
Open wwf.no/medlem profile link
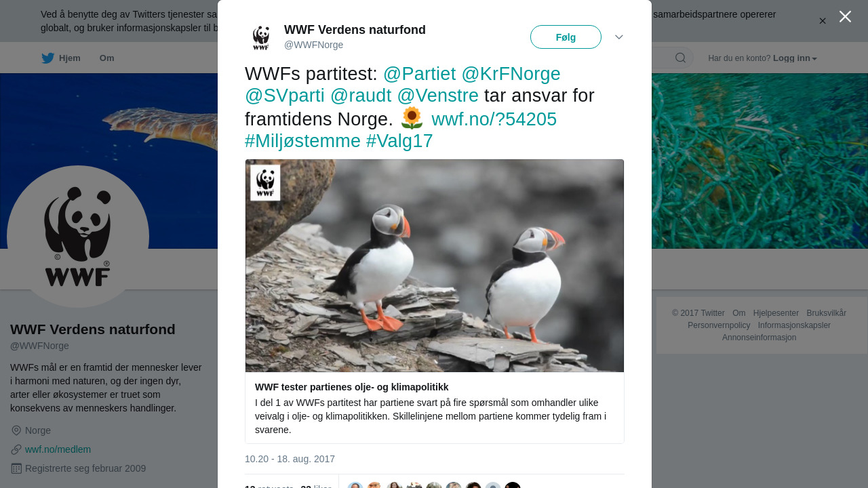tap(58, 449)
